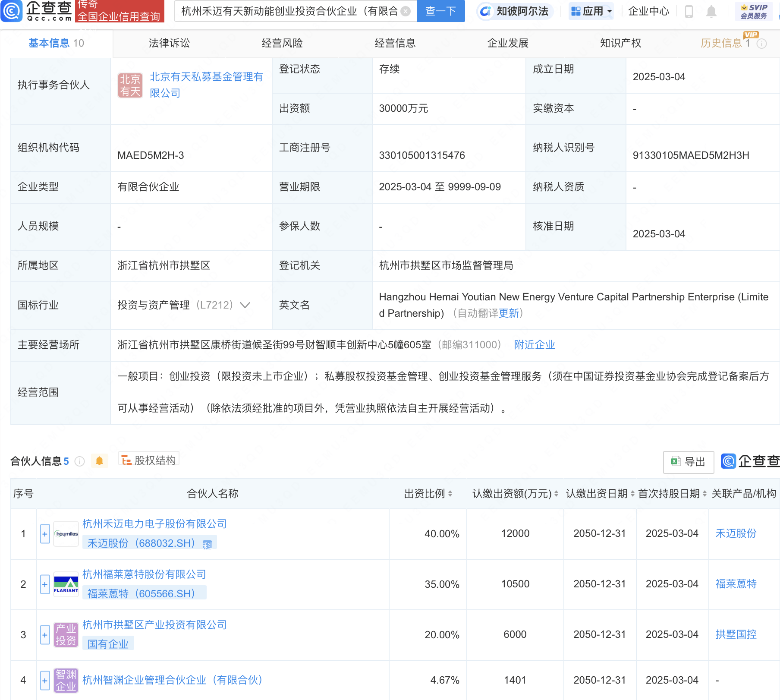Click the FLARIANT company logo
Viewport: 780px width, 700px height.
(66, 585)
